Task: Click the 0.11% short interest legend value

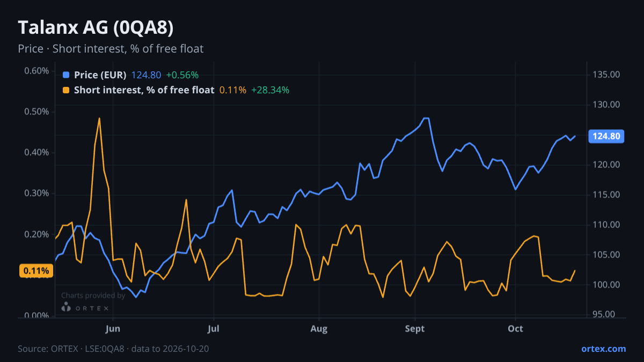Action: (x=233, y=90)
